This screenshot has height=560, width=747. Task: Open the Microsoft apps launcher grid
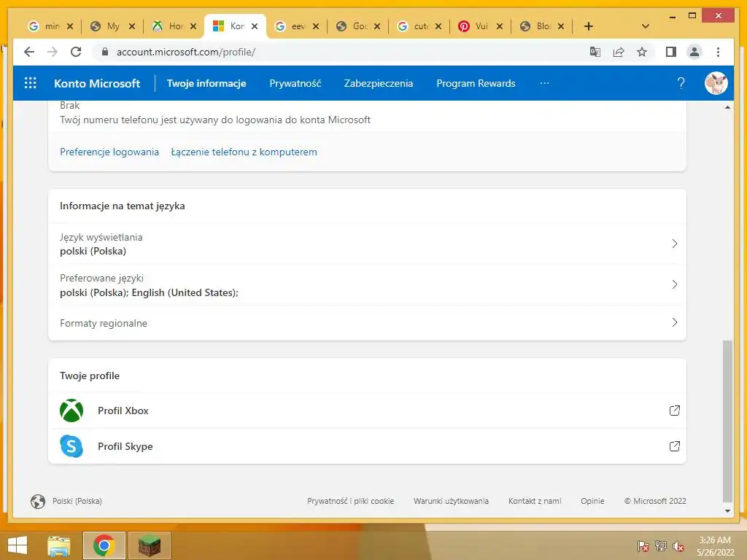(30, 83)
